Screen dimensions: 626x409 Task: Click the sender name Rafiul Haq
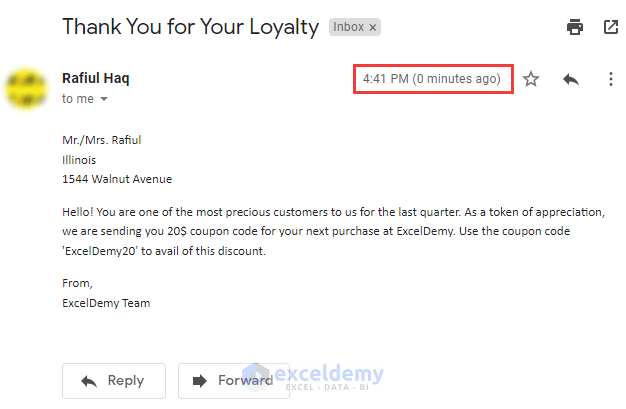tap(96, 78)
